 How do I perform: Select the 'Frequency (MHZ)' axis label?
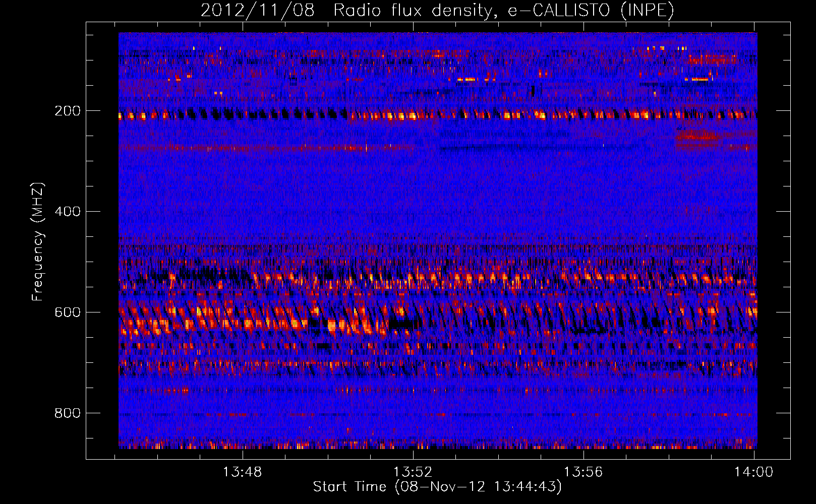[38, 242]
